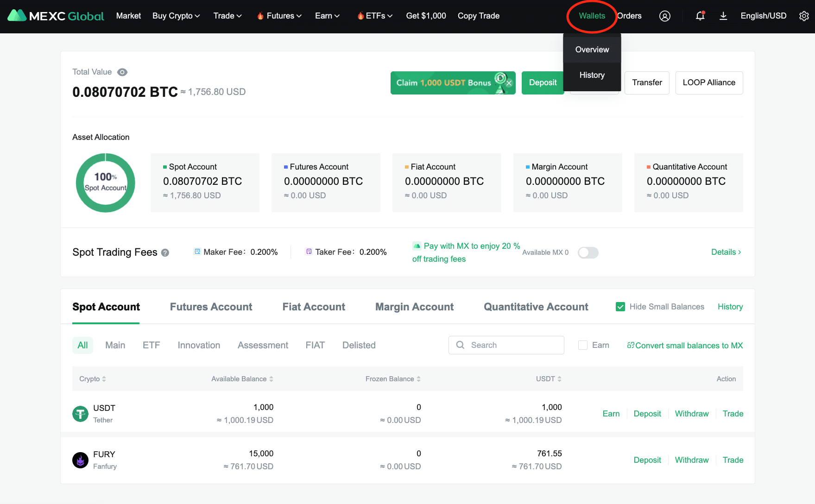Sort by Available Balance arrows

[x=271, y=379]
